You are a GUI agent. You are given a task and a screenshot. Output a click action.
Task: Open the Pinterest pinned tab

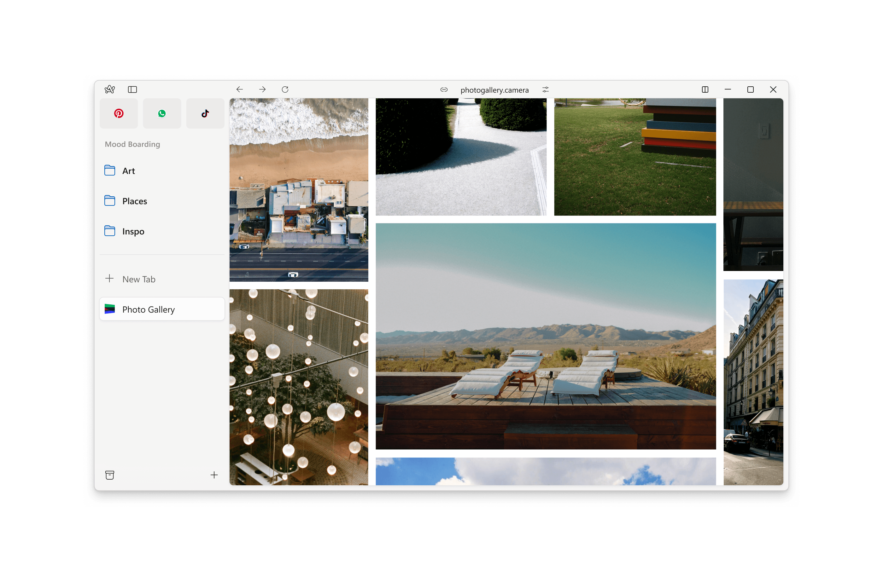(119, 113)
